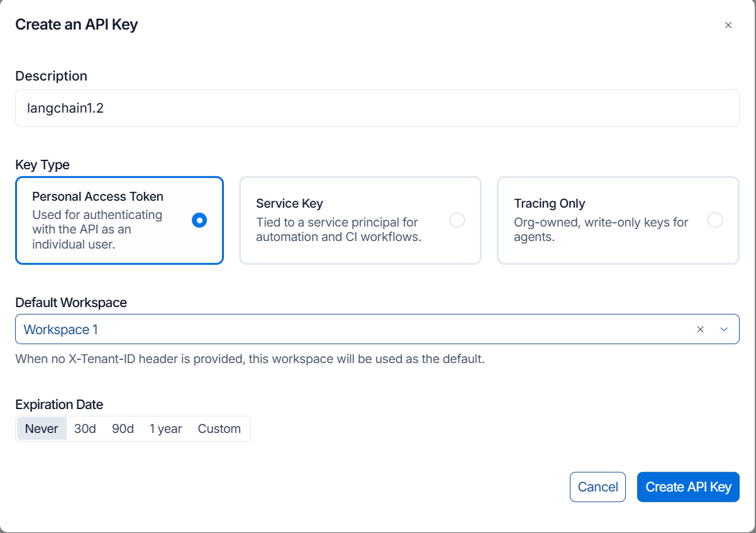Select the Service Key radio button
Viewport: 756px width, 533px height.
point(457,220)
